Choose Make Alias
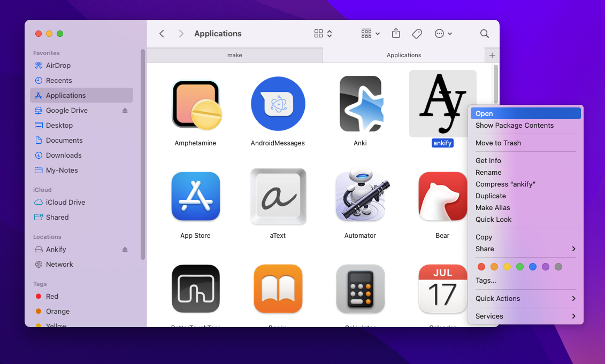605x364 pixels. coord(525,208)
